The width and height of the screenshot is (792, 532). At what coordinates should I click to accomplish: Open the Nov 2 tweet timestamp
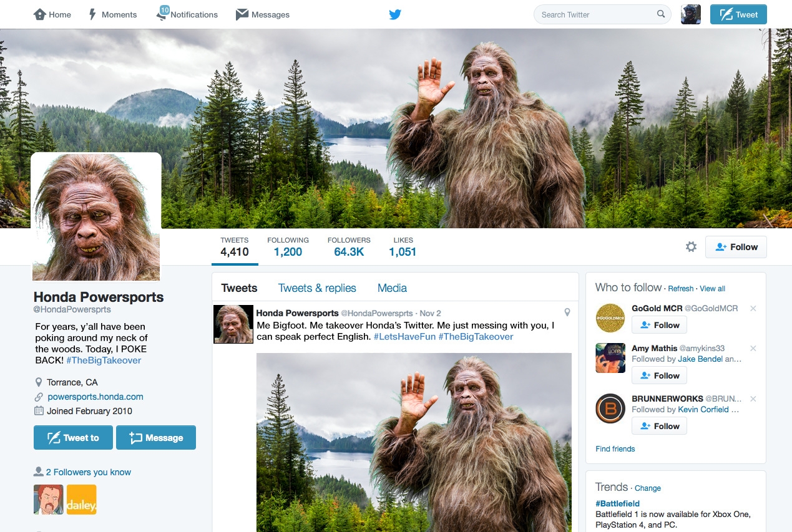point(431,313)
